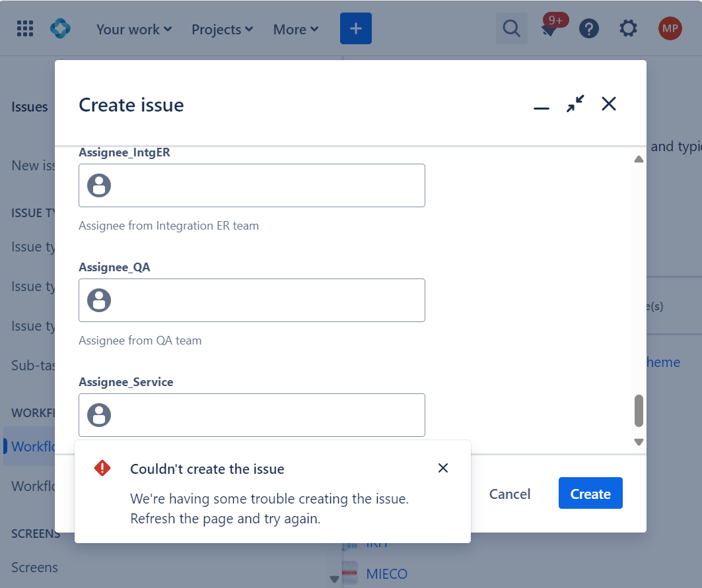Open the MIECO project link
The image size is (702, 588).
tap(387, 573)
